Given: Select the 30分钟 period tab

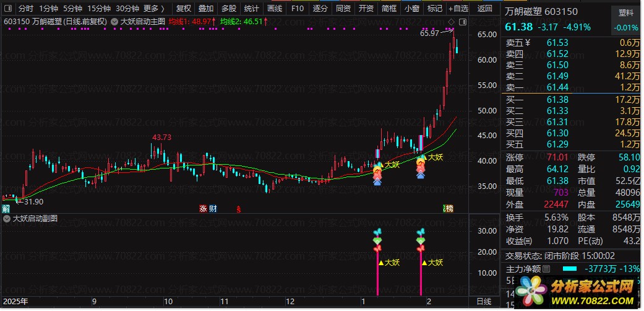Looking at the screenshot, I should 127,8.
